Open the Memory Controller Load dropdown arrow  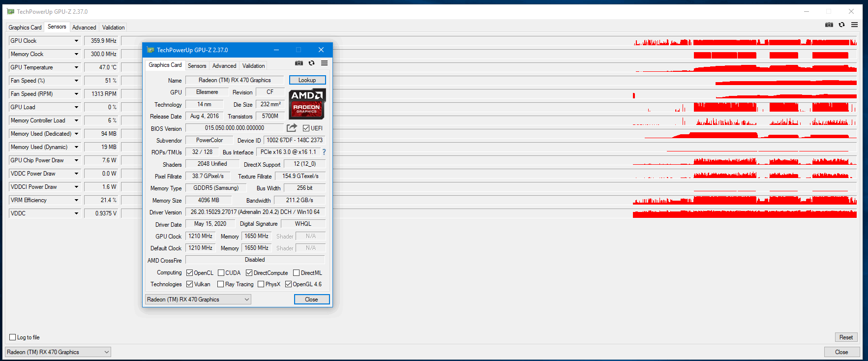click(76, 120)
